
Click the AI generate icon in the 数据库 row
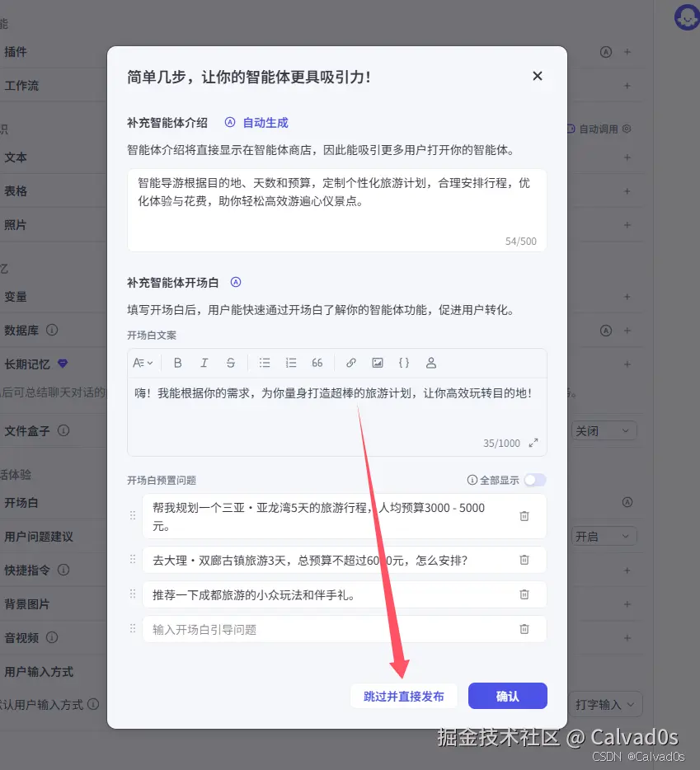coord(606,331)
